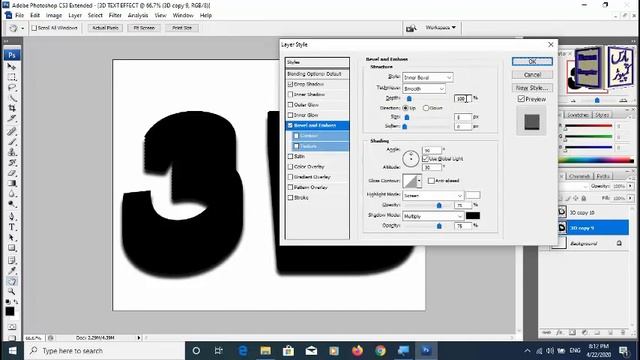Click the Fit Screen button
640x360 pixels.
click(x=144, y=28)
